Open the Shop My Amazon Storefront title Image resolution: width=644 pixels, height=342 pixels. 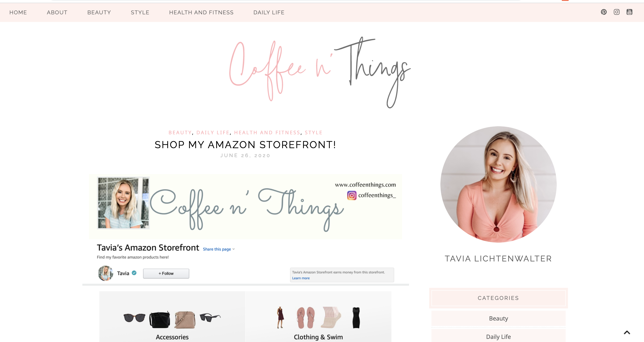245,145
